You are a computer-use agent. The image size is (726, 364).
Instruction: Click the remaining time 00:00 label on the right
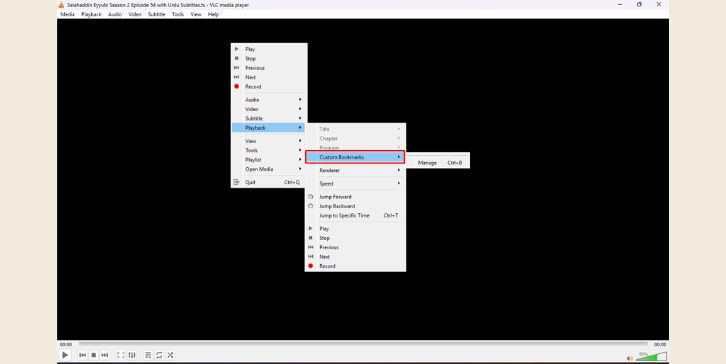pyautogui.click(x=660, y=345)
